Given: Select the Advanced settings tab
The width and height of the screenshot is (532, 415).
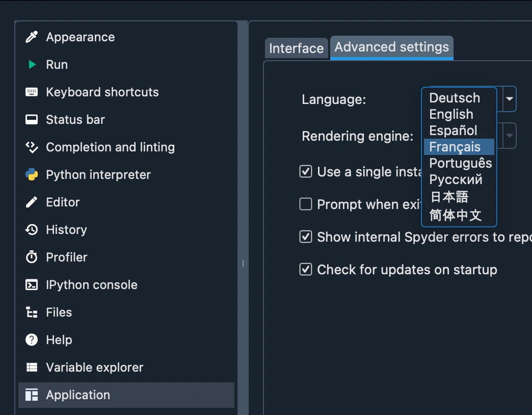Looking at the screenshot, I should click(x=391, y=47).
